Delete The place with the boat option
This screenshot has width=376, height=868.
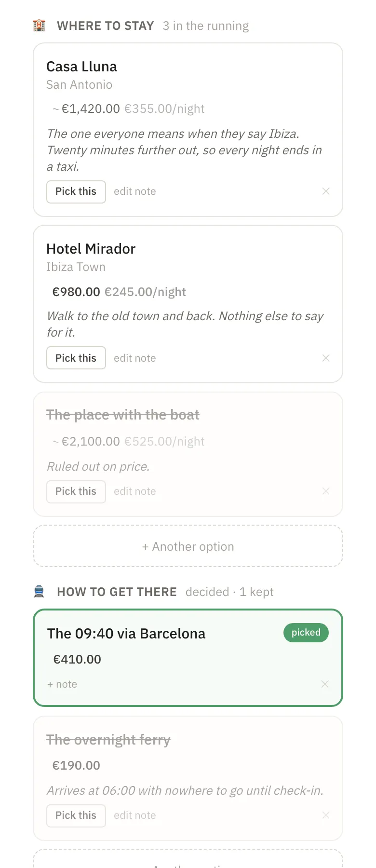(x=326, y=491)
